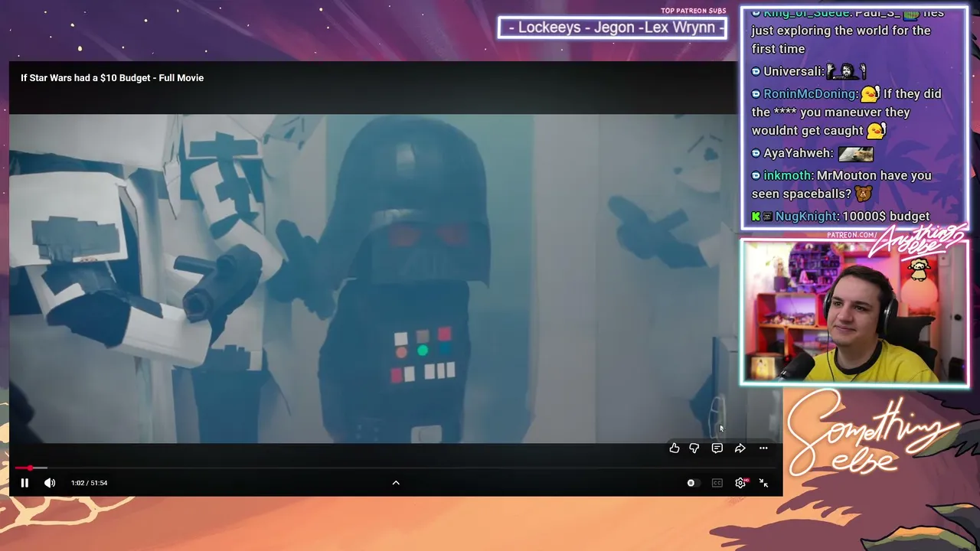Click the bear emote in inkmoth's message

coord(864,194)
